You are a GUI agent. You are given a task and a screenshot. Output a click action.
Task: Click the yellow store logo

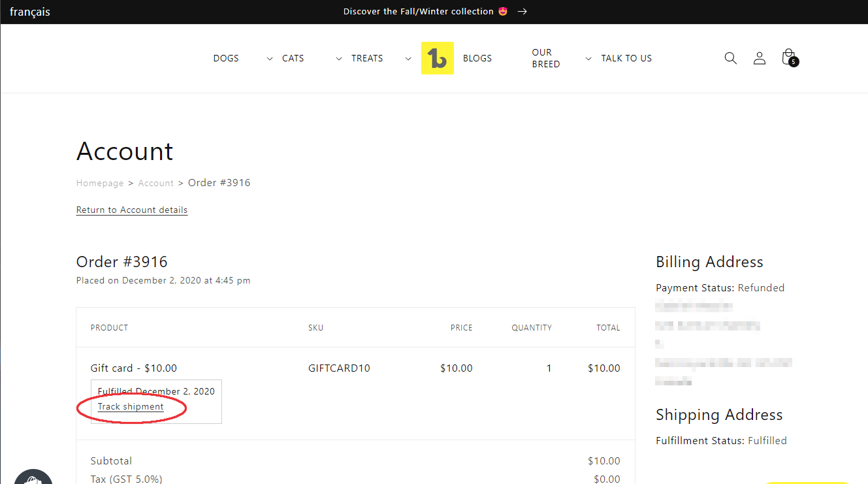pyautogui.click(x=437, y=58)
